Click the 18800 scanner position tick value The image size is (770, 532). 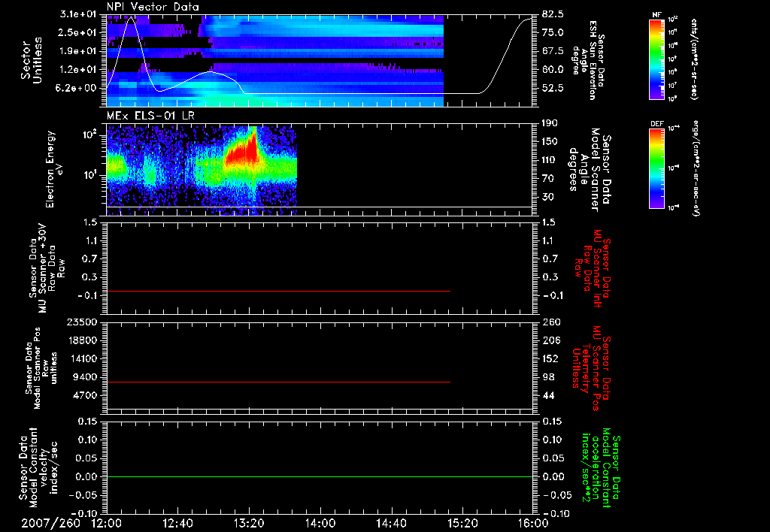82,340
